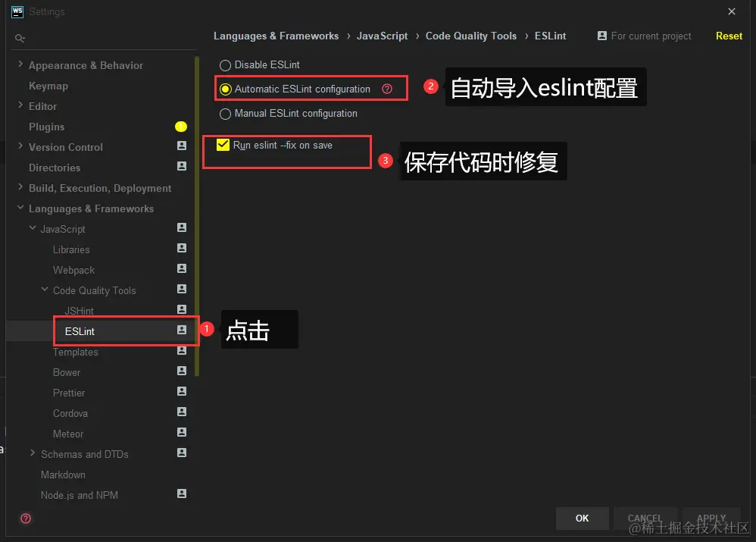756x542 pixels.
Task: Click the Reset link at top right
Action: (729, 36)
